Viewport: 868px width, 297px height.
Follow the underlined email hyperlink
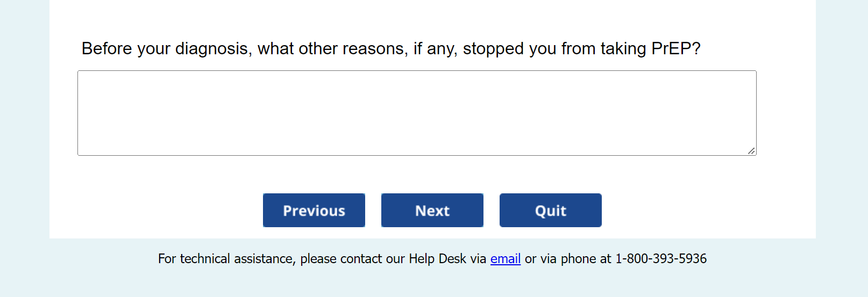[505, 259]
